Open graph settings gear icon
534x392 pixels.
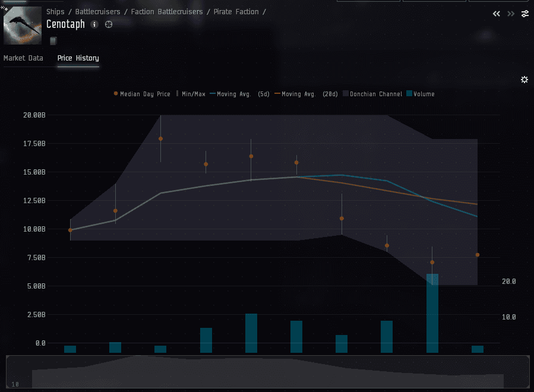524,80
